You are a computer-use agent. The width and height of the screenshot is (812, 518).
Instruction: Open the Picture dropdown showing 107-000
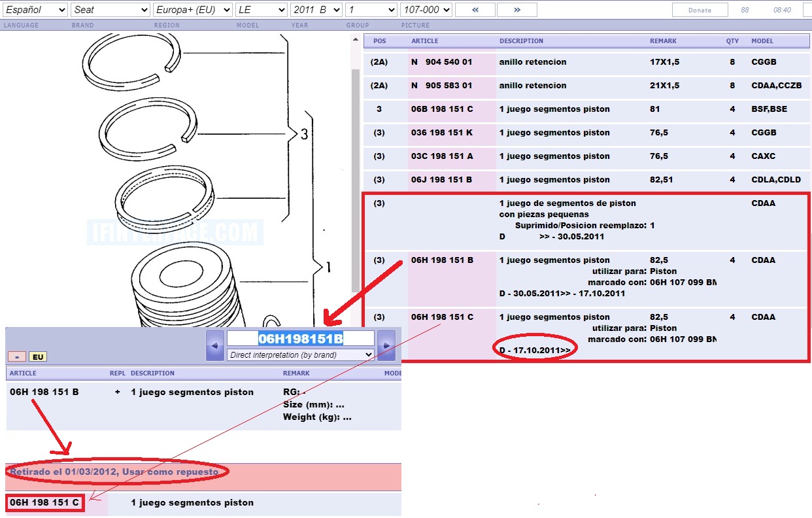(426, 10)
